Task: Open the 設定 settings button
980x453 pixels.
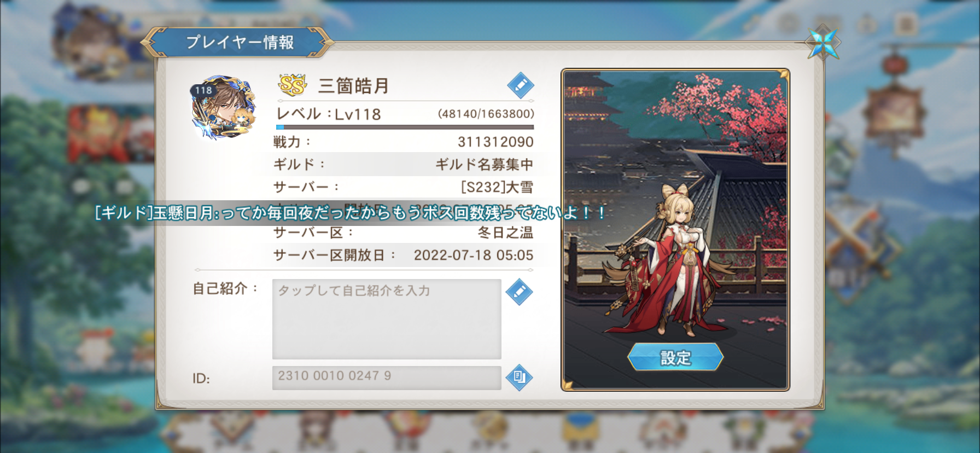Action: (675, 358)
